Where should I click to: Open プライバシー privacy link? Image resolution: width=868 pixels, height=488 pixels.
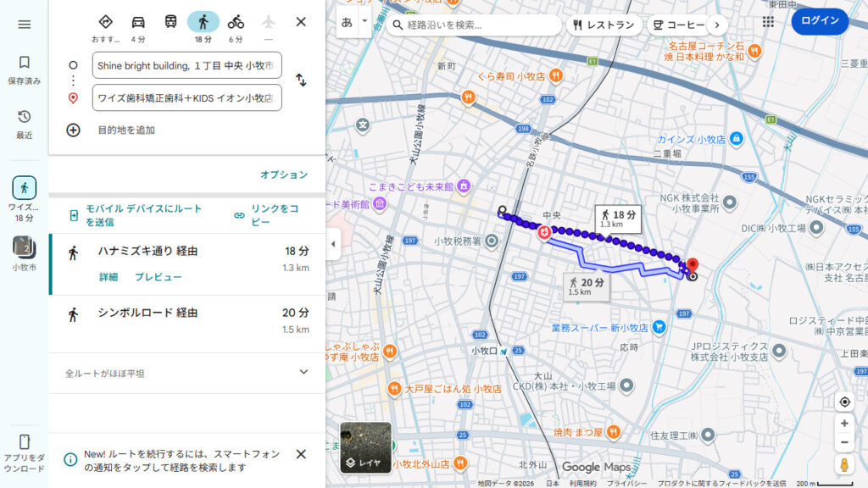(x=626, y=483)
